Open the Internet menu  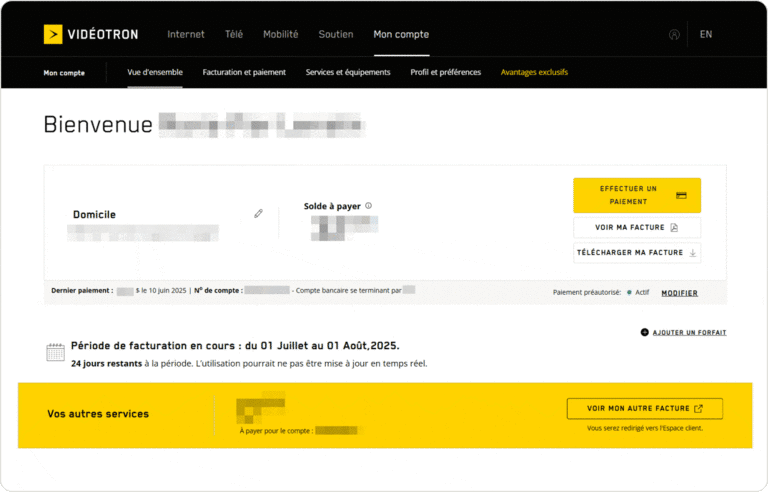(x=186, y=34)
